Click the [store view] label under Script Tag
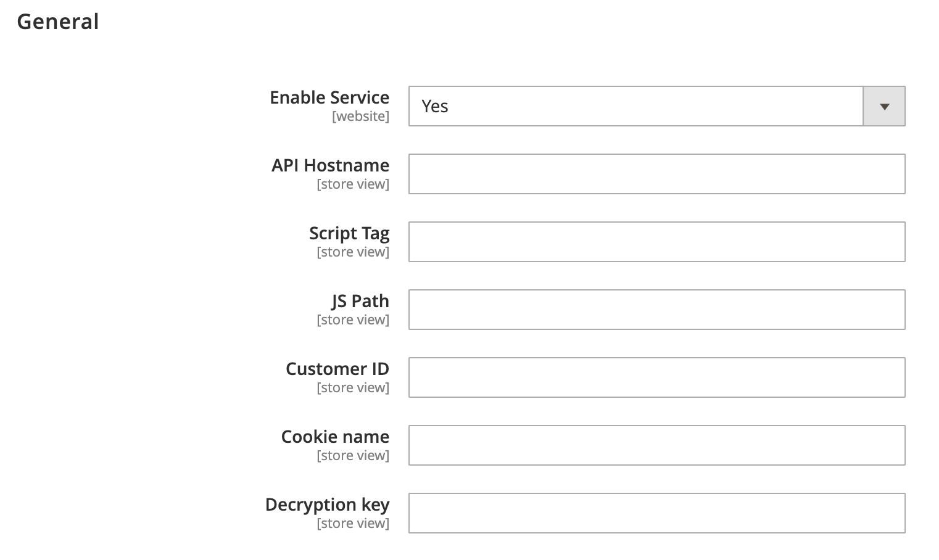 click(x=352, y=252)
